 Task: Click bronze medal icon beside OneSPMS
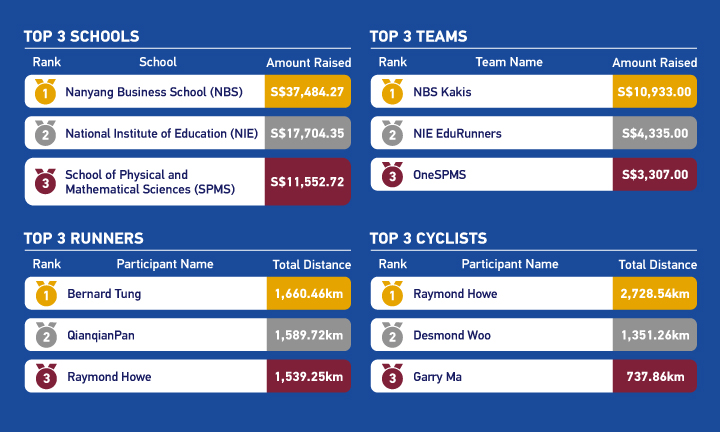point(390,174)
